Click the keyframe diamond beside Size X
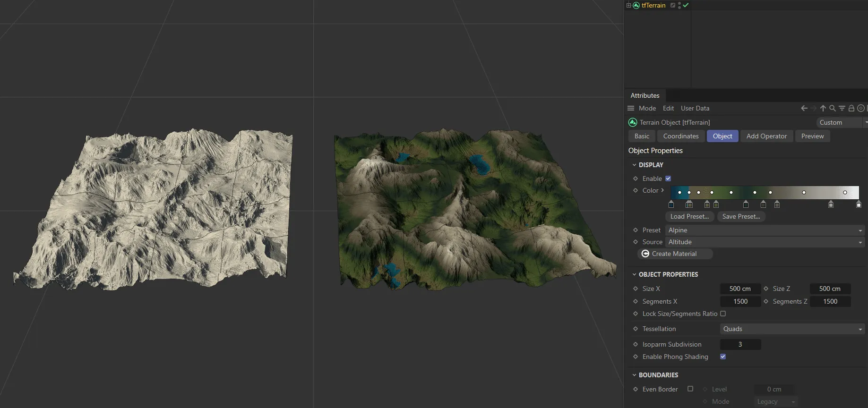This screenshot has height=408, width=868. click(636, 289)
